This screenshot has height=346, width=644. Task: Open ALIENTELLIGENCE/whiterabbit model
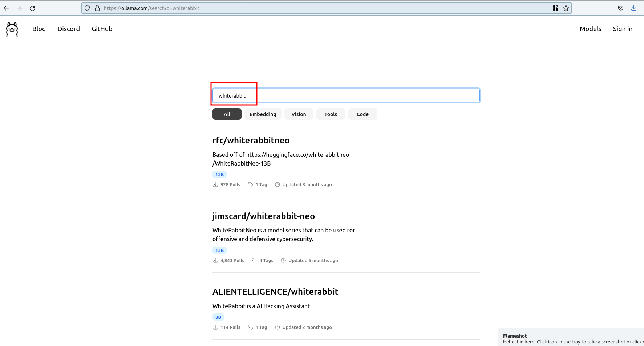275,292
